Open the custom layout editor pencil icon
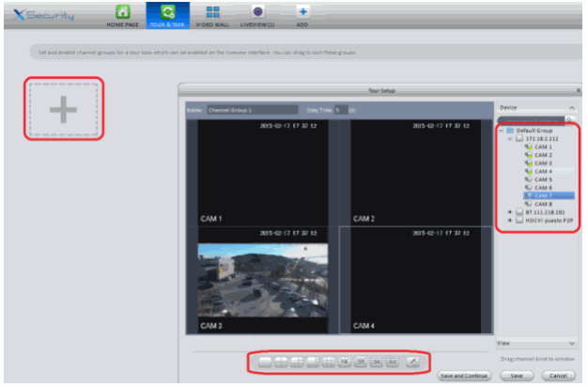The height and width of the screenshot is (387, 588). [x=412, y=362]
